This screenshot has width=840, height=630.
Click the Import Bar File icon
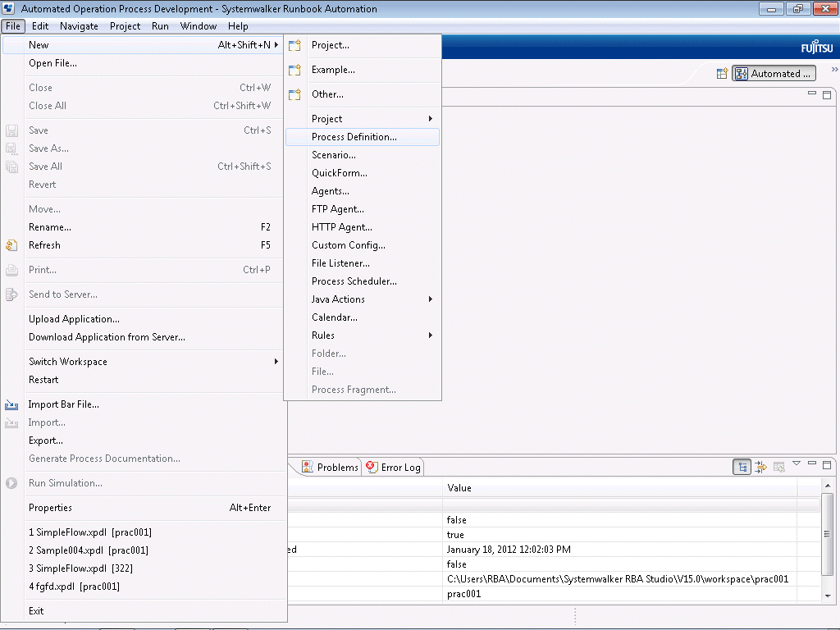11,404
